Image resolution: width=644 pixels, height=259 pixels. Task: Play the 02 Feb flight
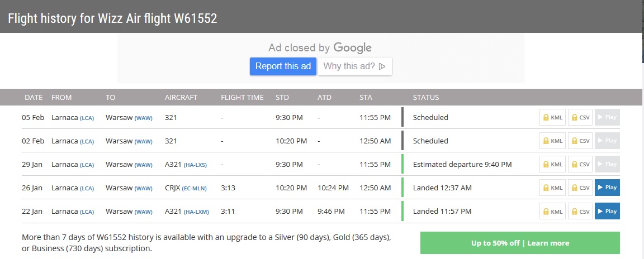[607, 141]
